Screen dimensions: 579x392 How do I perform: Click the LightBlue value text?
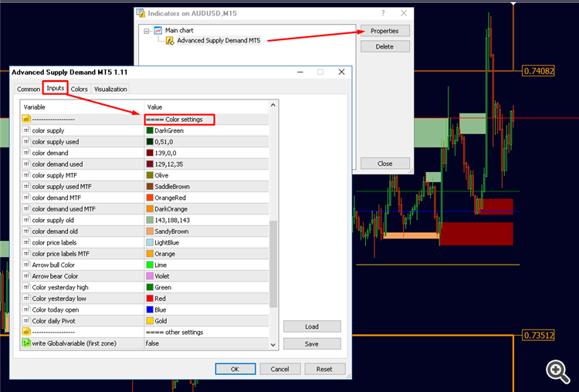(167, 242)
